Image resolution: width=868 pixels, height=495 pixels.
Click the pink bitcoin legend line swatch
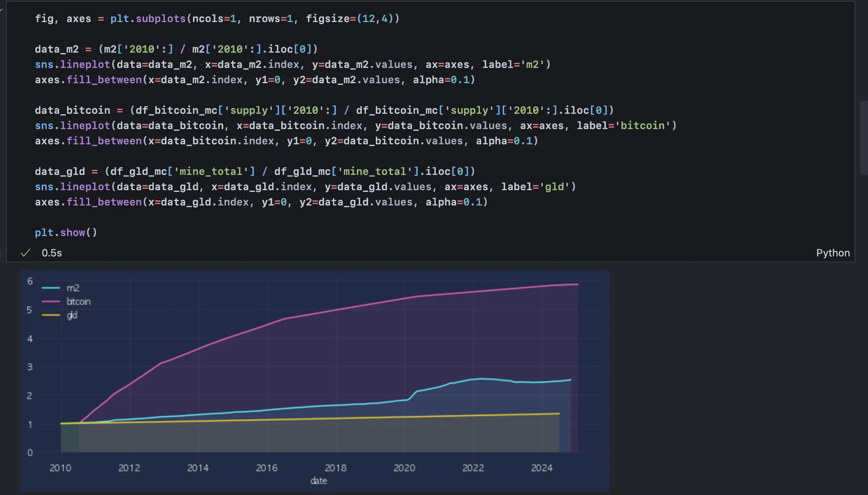coord(51,301)
